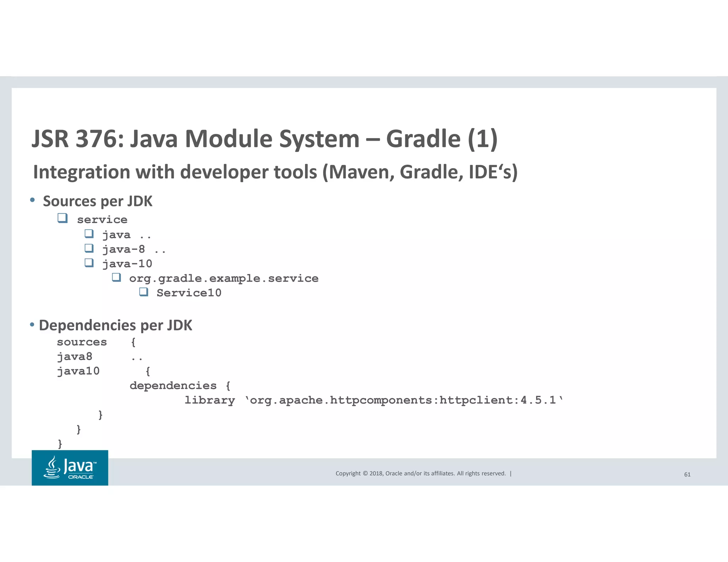Click the sources code keyword
This screenshot has height=562, width=728.
click(x=82, y=342)
